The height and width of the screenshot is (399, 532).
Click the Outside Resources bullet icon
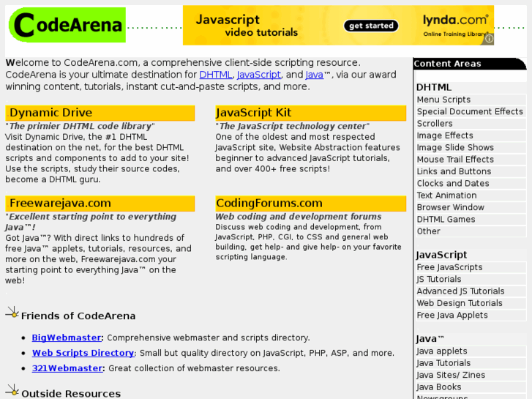tap(12, 390)
